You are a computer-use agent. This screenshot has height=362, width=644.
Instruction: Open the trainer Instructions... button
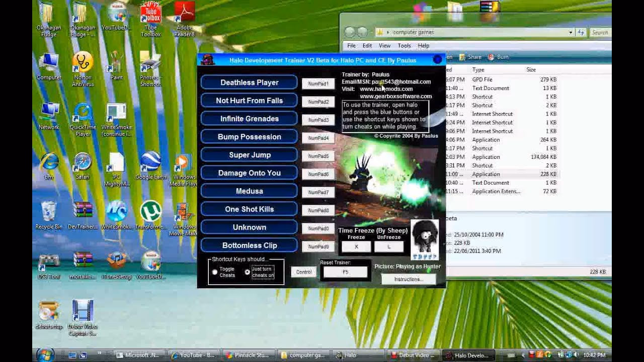tap(409, 279)
